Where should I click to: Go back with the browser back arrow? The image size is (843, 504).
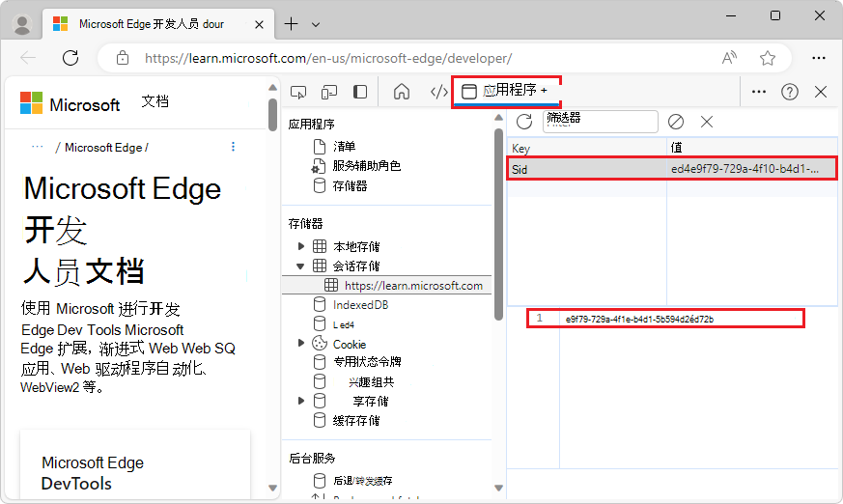pyautogui.click(x=28, y=58)
